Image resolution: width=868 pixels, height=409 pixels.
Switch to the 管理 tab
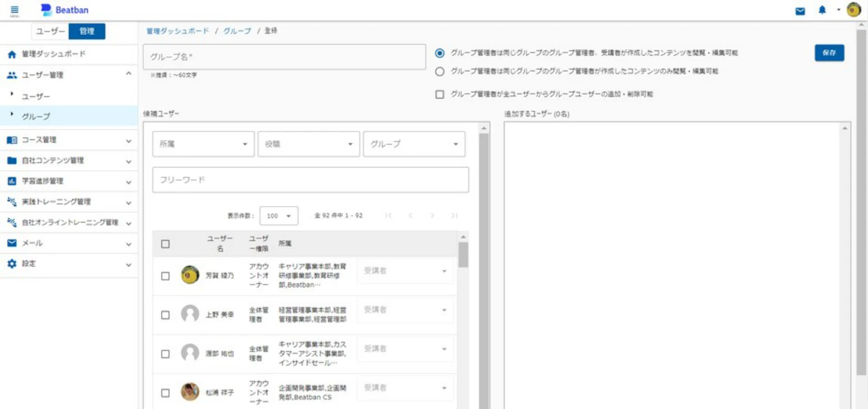pyautogui.click(x=87, y=32)
